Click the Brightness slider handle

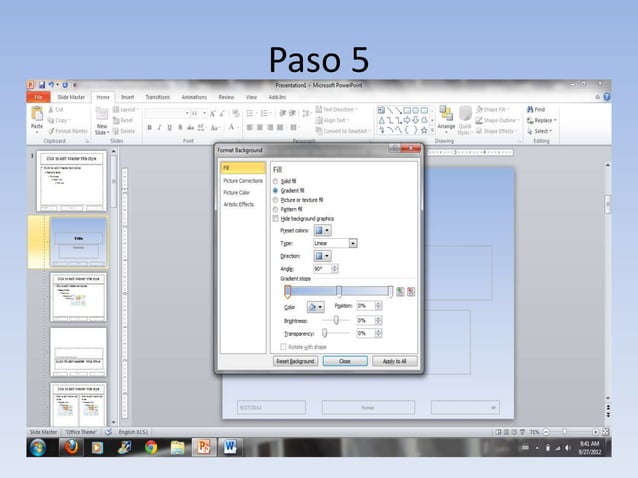pos(336,320)
